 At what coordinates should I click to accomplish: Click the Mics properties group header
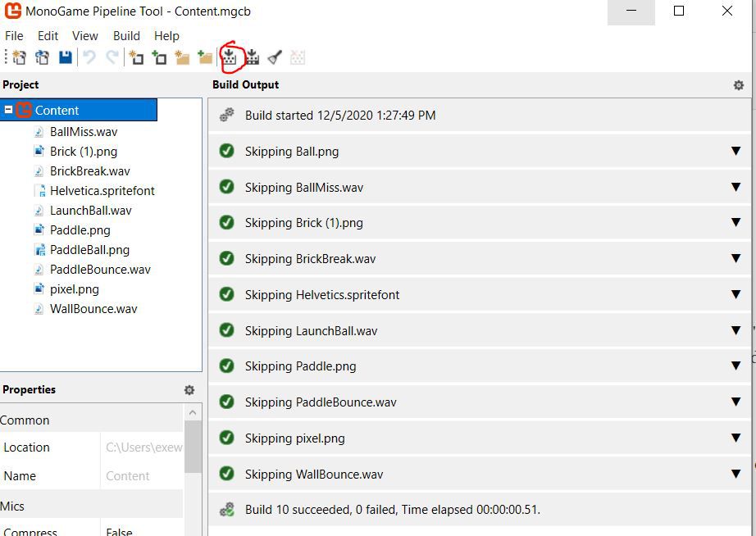coord(92,506)
